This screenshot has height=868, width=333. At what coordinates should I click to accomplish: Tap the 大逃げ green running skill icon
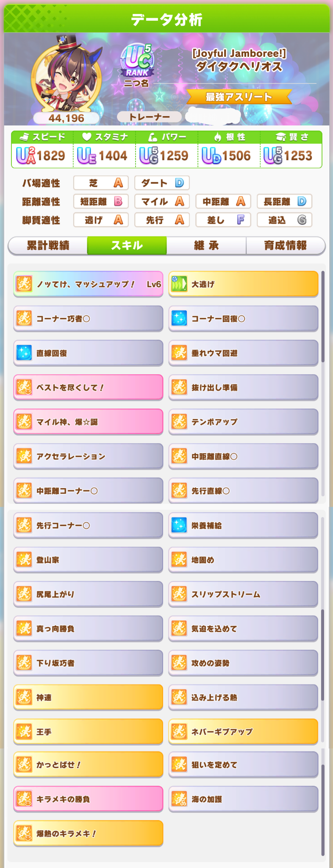tap(179, 284)
